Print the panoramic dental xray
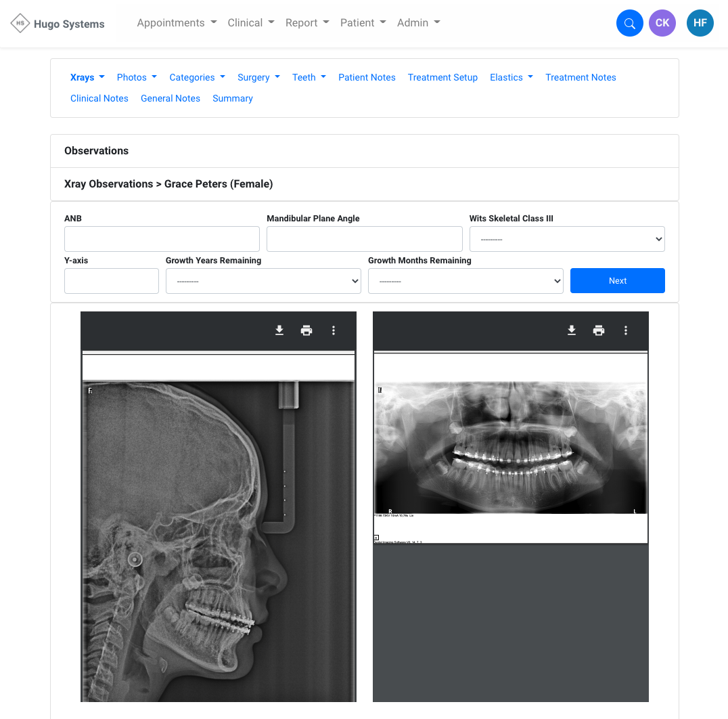The width and height of the screenshot is (728, 719). 599,330
